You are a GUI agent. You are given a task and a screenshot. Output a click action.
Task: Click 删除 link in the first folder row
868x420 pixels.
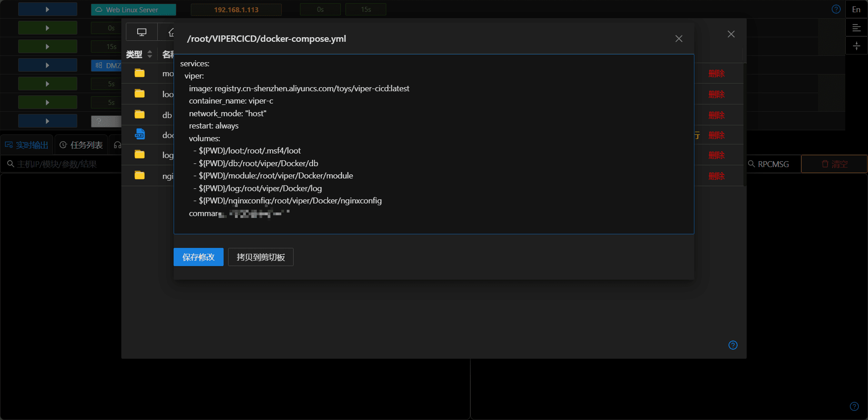point(716,74)
